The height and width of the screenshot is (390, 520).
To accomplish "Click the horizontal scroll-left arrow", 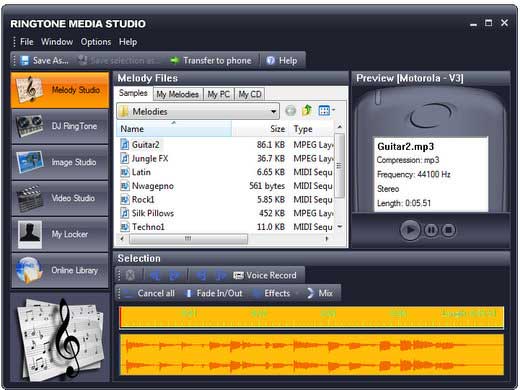I will click(122, 238).
